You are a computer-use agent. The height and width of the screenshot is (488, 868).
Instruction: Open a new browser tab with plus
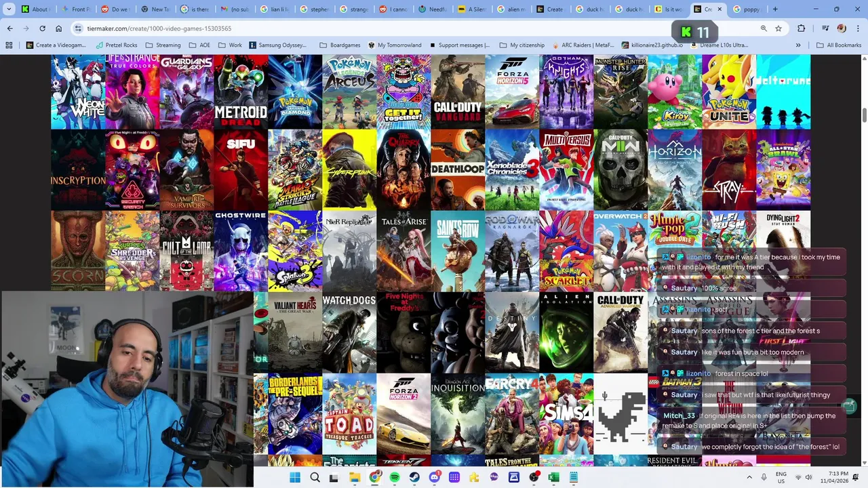tap(775, 9)
